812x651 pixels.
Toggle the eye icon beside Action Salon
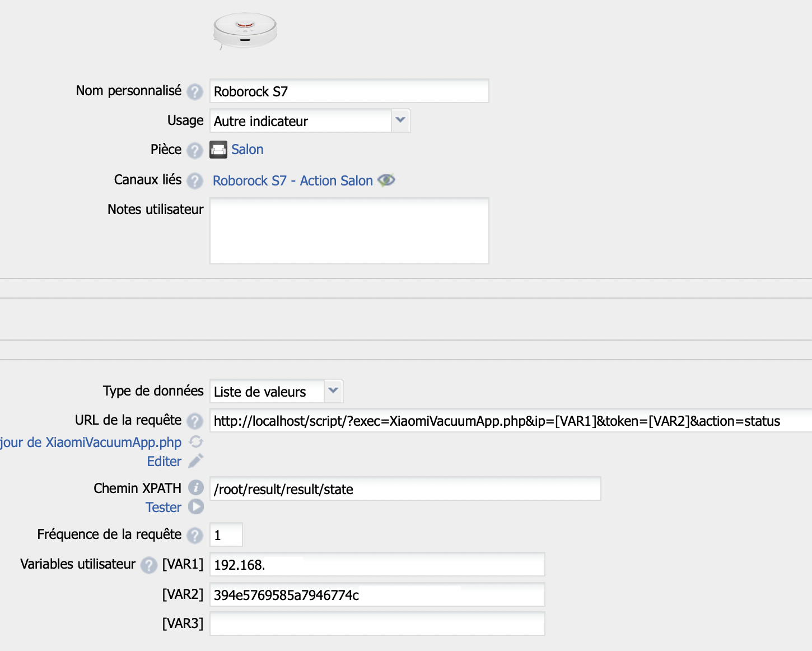tap(386, 180)
